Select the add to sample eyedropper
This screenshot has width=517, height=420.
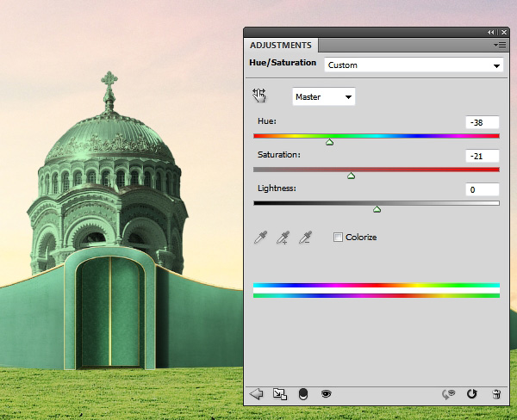click(283, 238)
